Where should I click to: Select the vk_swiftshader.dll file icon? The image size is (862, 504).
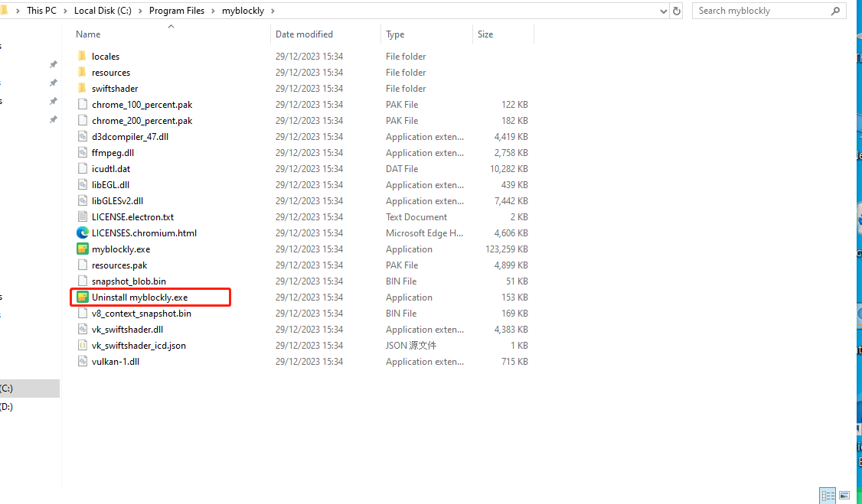pyautogui.click(x=83, y=329)
